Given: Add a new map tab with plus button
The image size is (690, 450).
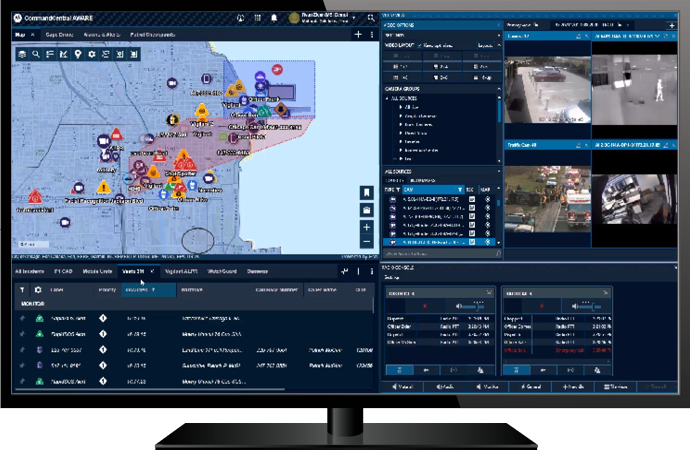Looking at the screenshot, I should tap(358, 34).
